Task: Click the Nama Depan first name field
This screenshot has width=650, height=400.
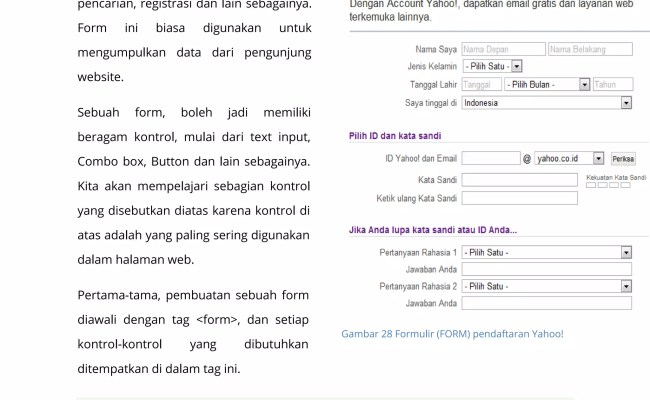Action: 503,49
